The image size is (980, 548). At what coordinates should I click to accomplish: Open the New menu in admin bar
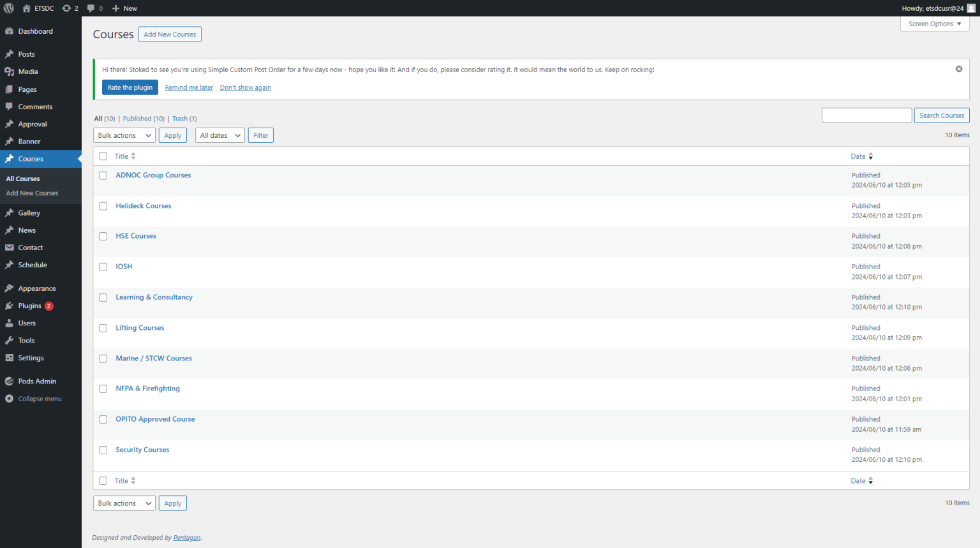[124, 8]
